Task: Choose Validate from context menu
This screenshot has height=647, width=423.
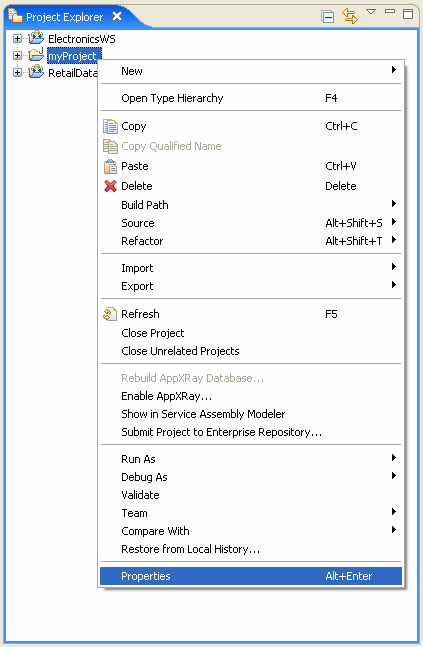Action: pyautogui.click(x=251, y=495)
